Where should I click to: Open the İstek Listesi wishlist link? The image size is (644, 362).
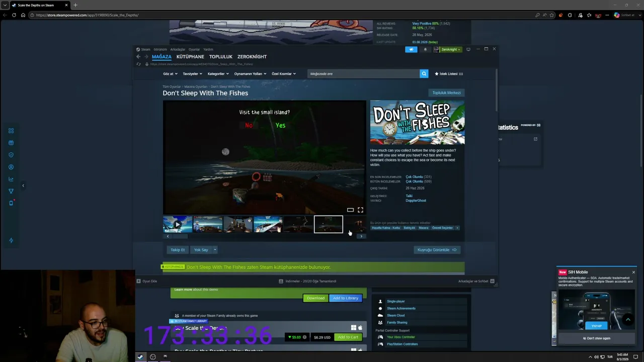449,74
